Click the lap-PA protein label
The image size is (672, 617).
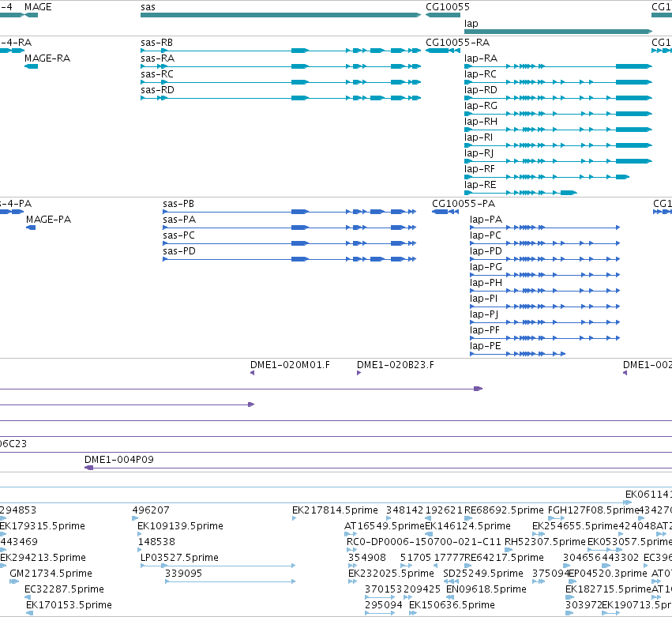coord(486,220)
